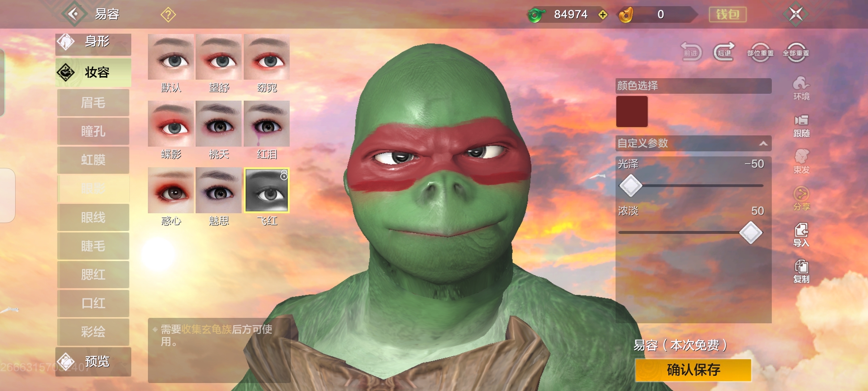868x391 pixels.
Task: Click the jade coin currency icon
Action: (x=536, y=15)
